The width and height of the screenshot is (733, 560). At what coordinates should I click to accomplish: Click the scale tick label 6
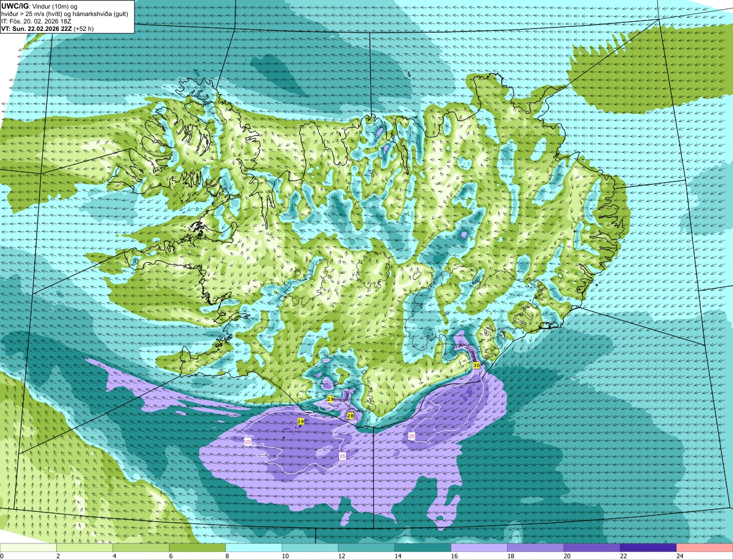tap(171, 556)
